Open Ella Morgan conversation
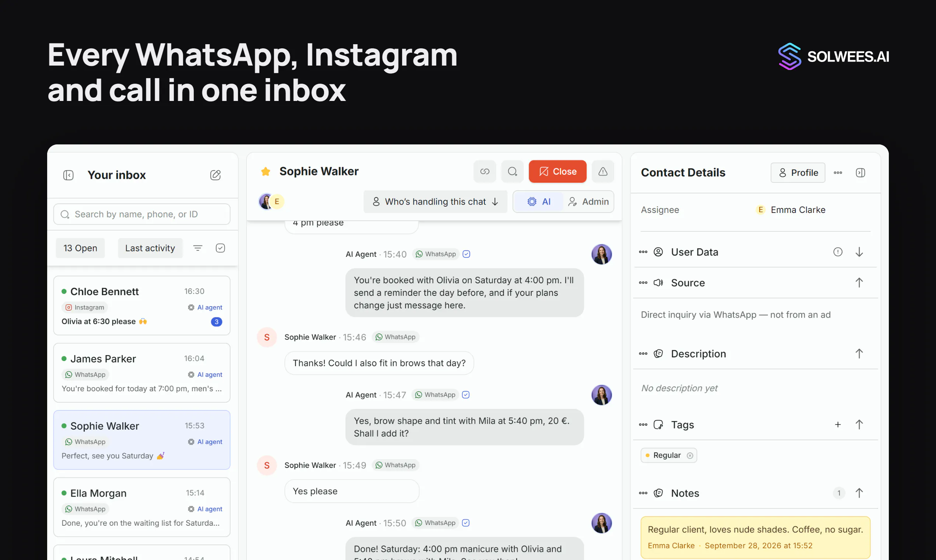 pyautogui.click(x=142, y=507)
